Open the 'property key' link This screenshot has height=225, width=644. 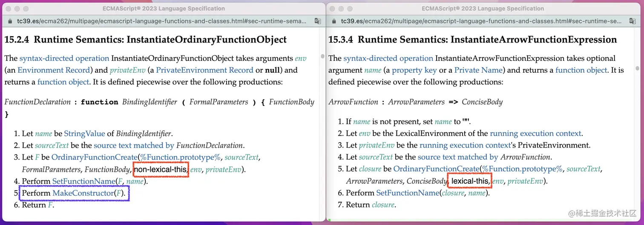(x=414, y=70)
